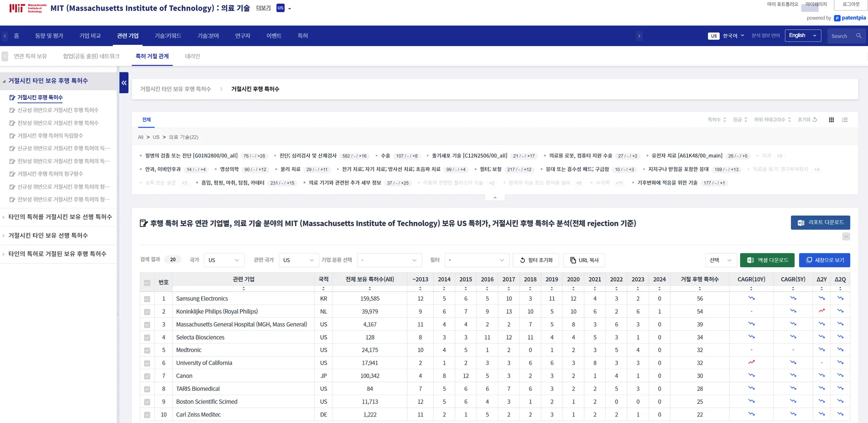
Task: Click the sub-tab back arrow icon
Action: point(5,56)
